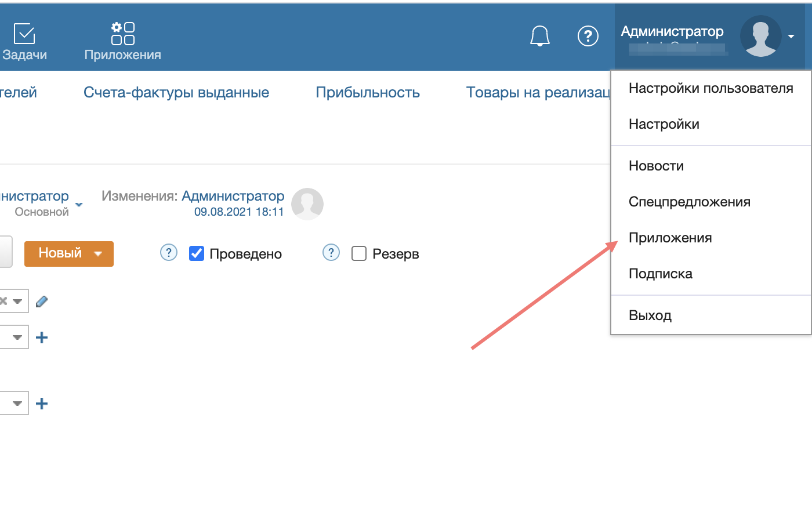Click the date 09.08.2021 18:11 link
This screenshot has width=812, height=530.
pos(239,212)
